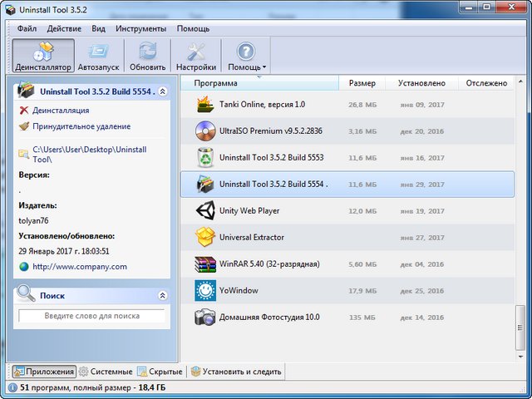Click the Universal Extractor box icon
Viewport: 532px width, 399px height.
coord(205,237)
